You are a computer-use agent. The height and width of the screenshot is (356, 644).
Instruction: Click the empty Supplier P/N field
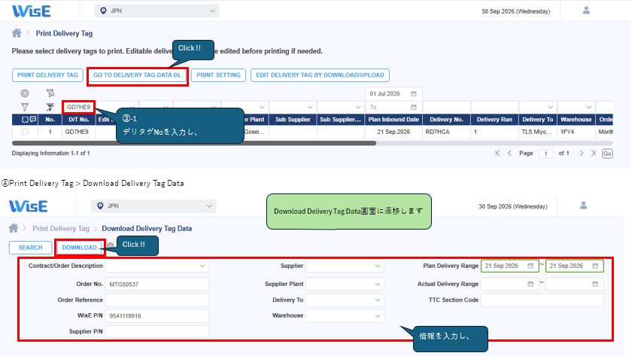(157, 332)
